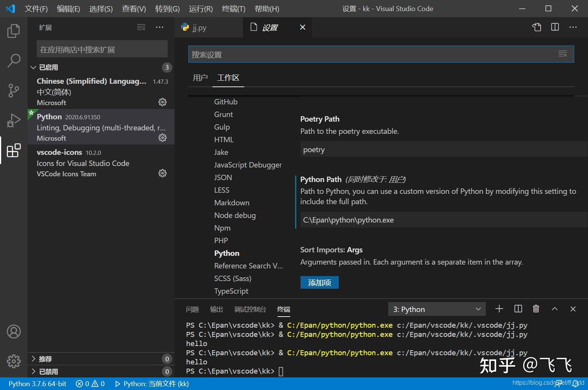The height and width of the screenshot is (390, 588).
Task: Open the Explorer view in the activity bar
Action: tap(14, 31)
